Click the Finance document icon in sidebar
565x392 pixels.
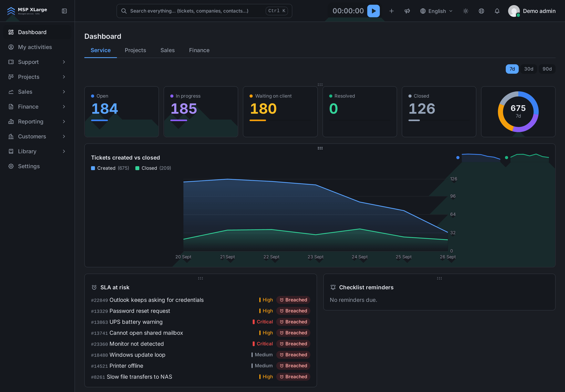click(x=11, y=107)
